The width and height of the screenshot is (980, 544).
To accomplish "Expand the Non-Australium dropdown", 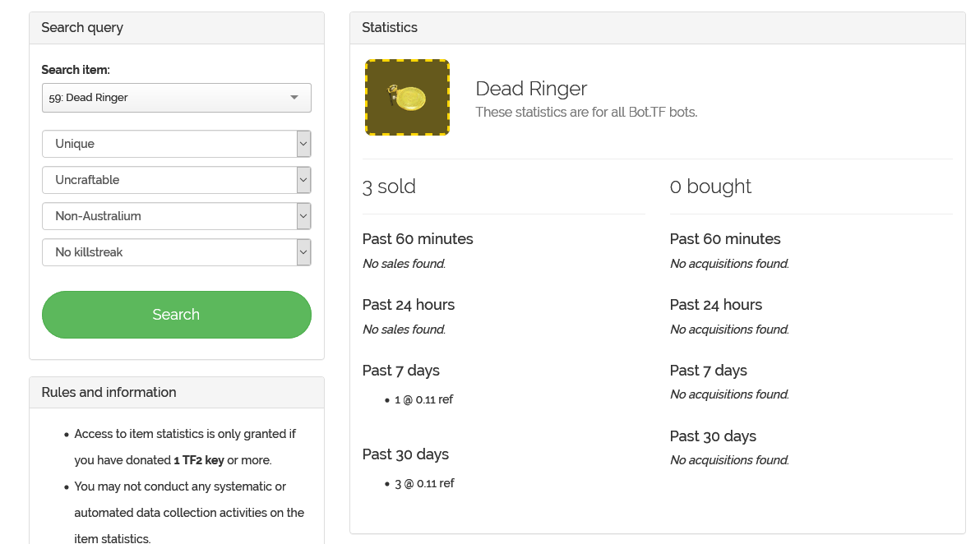I will (x=176, y=216).
